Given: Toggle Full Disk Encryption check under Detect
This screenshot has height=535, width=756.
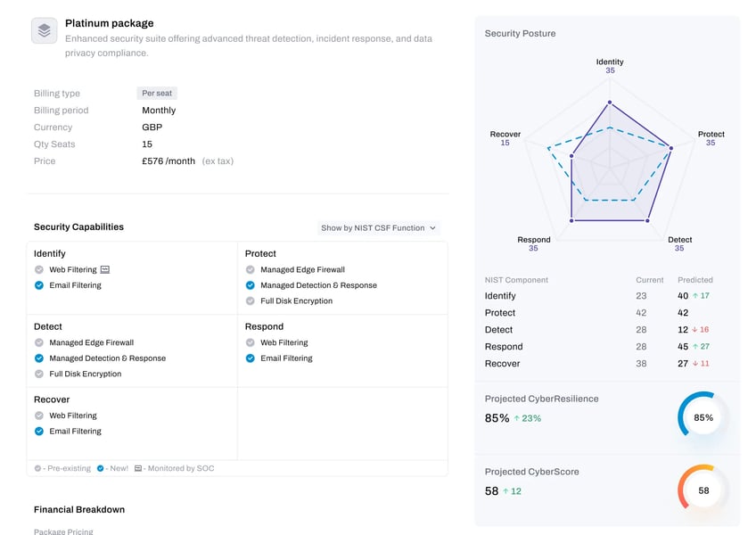Looking at the screenshot, I should click(x=39, y=374).
